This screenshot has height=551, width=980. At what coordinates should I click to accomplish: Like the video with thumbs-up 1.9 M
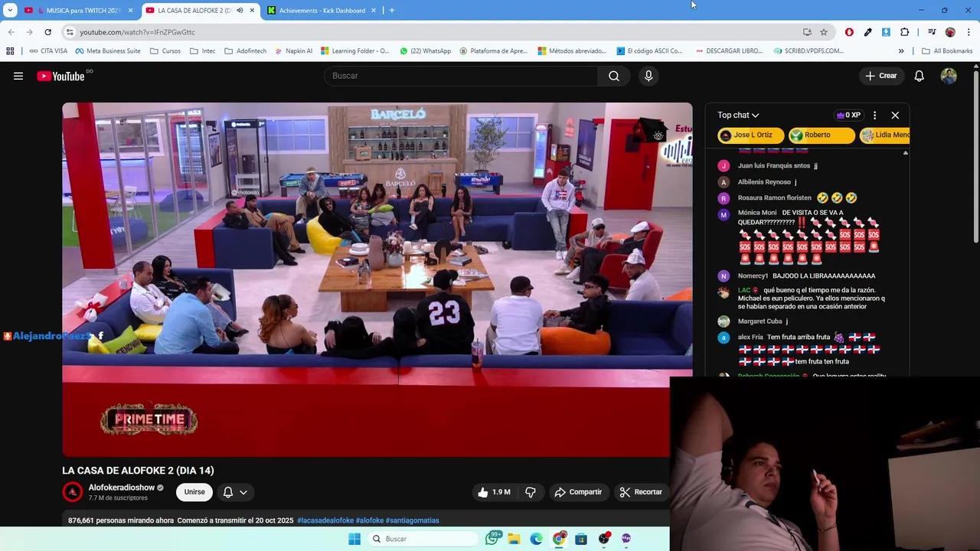click(x=495, y=492)
